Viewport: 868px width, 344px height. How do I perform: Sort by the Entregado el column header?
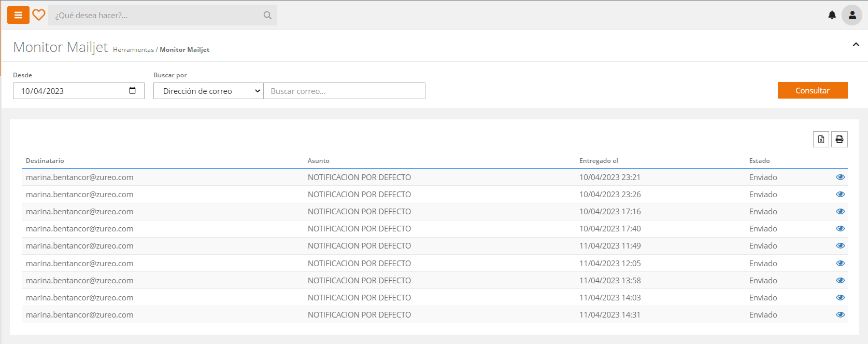[x=598, y=161]
